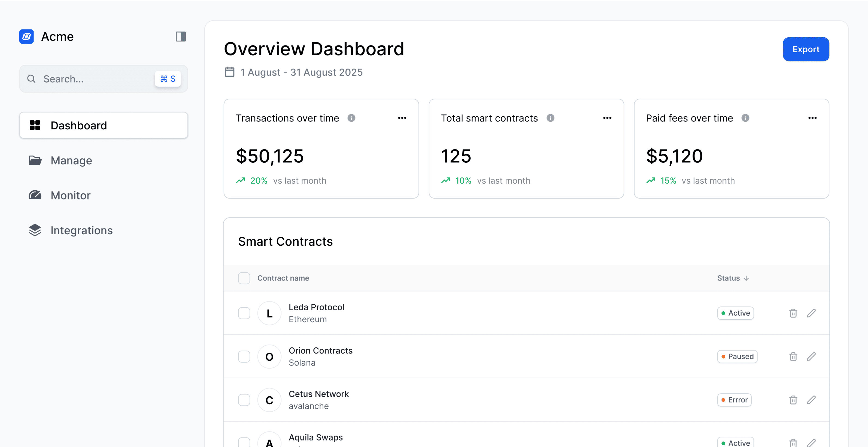Viewport: 868px width, 447px height.
Task: Open the Dashboard sidebar item
Action: tap(104, 125)
